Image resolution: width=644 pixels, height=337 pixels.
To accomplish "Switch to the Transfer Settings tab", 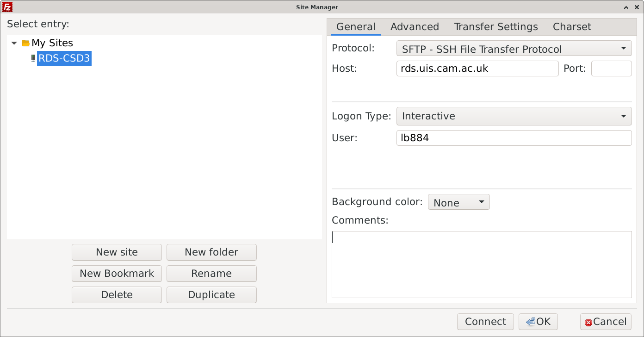I will pyautogui.click(x=495, y=27).
